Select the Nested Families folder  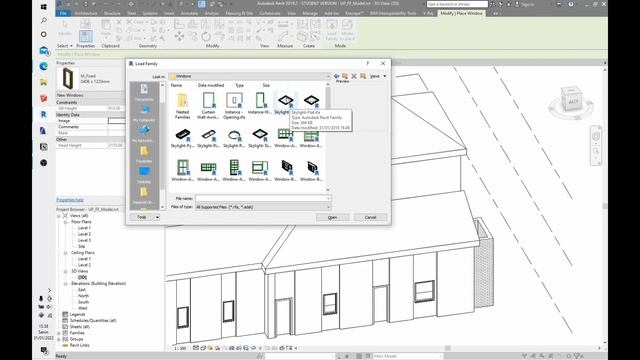click(182, 106)
